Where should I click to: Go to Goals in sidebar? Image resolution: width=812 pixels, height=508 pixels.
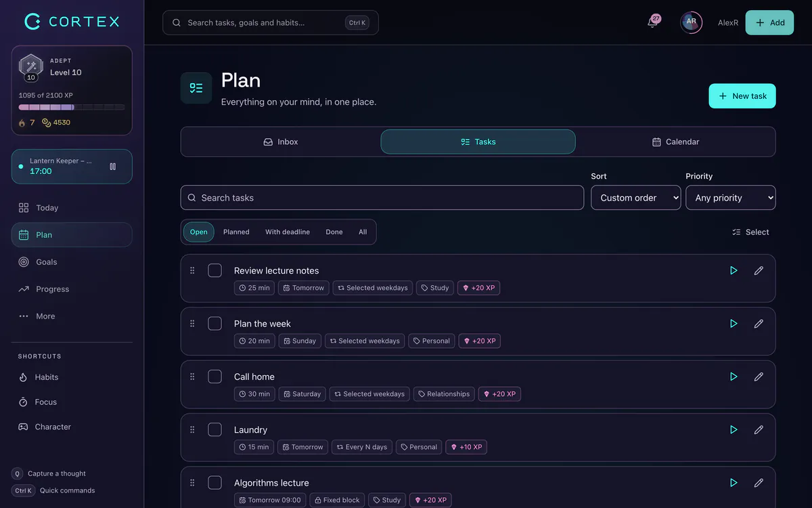click(72, 262)
